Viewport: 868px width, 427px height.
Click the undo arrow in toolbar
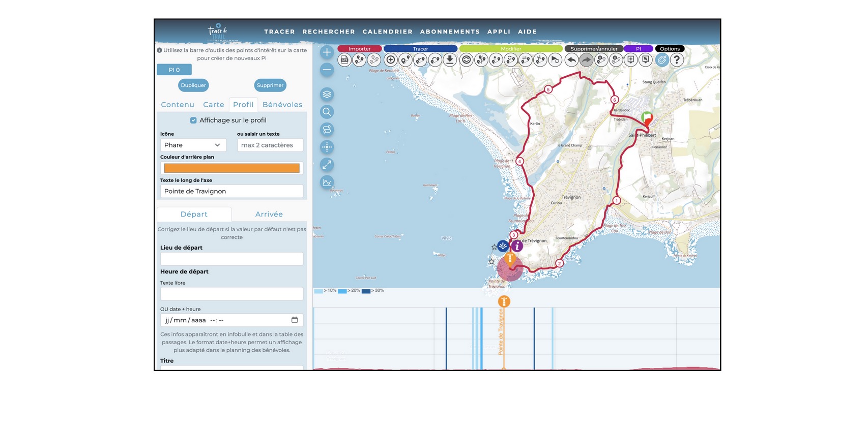click(571, 60)
